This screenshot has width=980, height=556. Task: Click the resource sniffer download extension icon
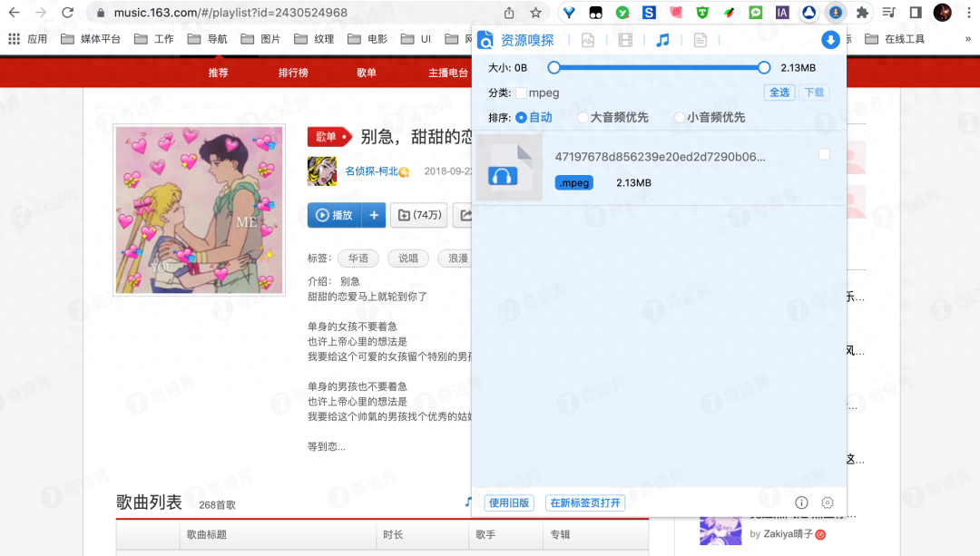pyautogui.click(x=835, y=13)
